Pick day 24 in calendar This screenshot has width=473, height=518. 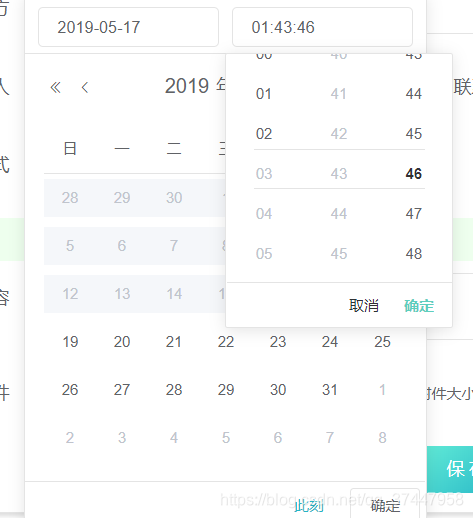click(x=330, y=342)
